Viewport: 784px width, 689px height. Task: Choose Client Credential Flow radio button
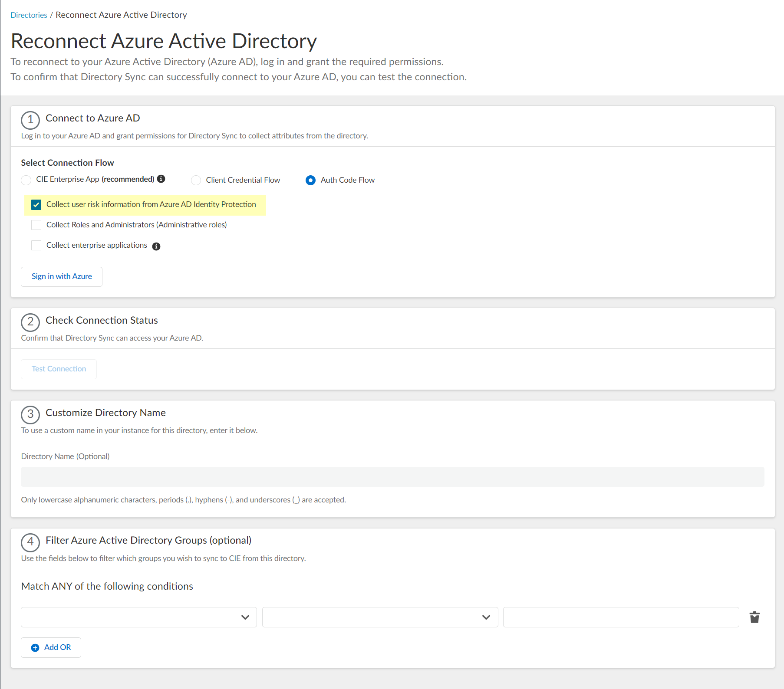click(x=196, y=180)
